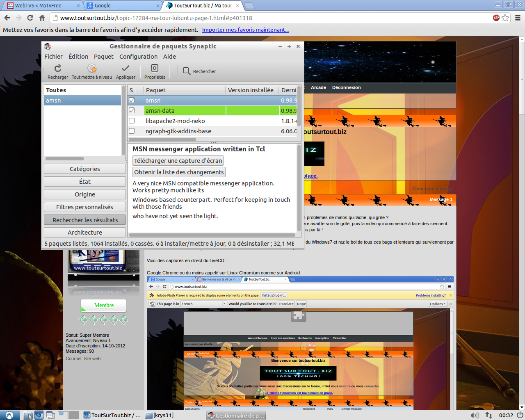
Task: Click the power shutdown tray icon
Action: coord(520,415)
